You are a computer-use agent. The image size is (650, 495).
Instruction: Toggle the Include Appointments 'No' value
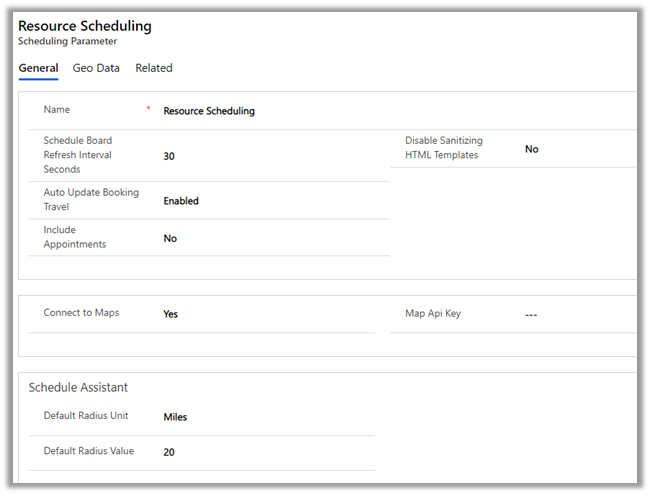tap(170, 239)
